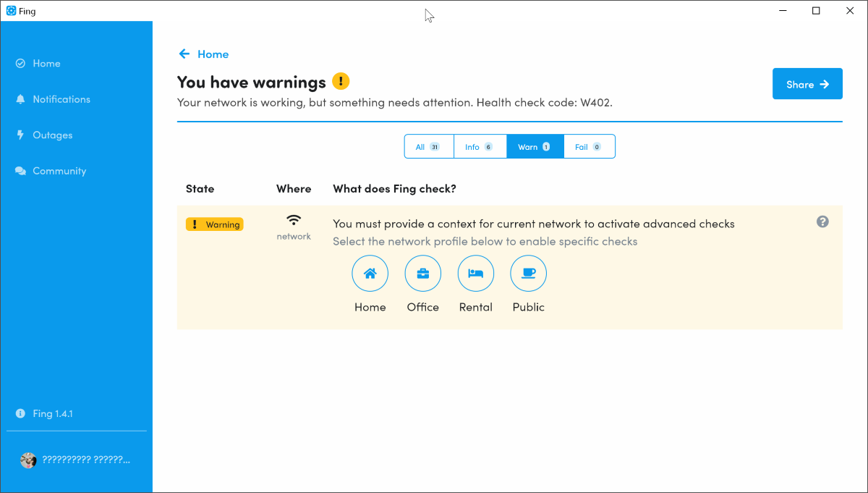This screenshot has width=868, height=493.
Task: Click the yellow Warning state badge
Action: click(215, 224)
